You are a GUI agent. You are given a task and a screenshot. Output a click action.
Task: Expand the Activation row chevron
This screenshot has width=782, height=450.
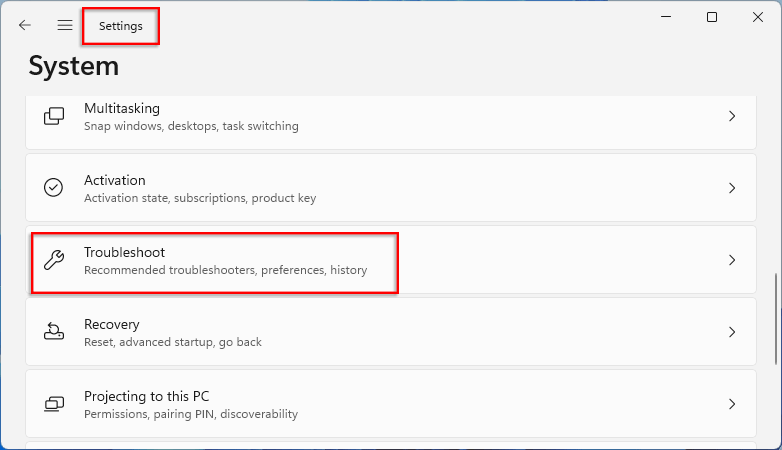[732, 188]
